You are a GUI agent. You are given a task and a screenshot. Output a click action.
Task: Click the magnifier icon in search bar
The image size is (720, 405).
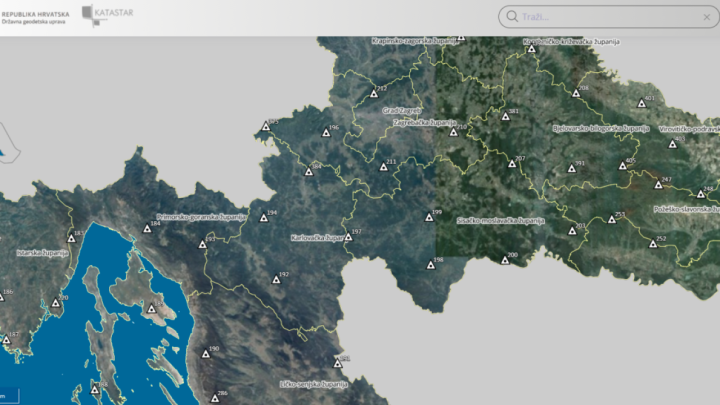(x=512, y=16)
